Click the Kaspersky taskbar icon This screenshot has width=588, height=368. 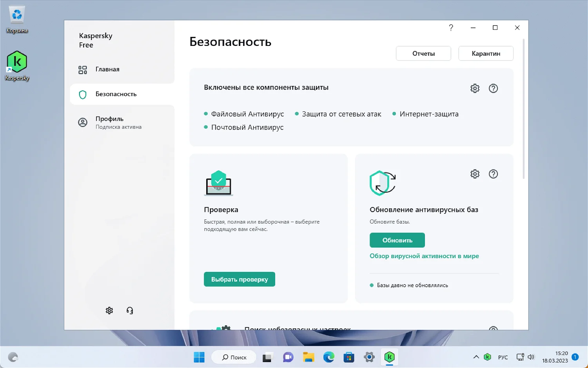(389, 357)
